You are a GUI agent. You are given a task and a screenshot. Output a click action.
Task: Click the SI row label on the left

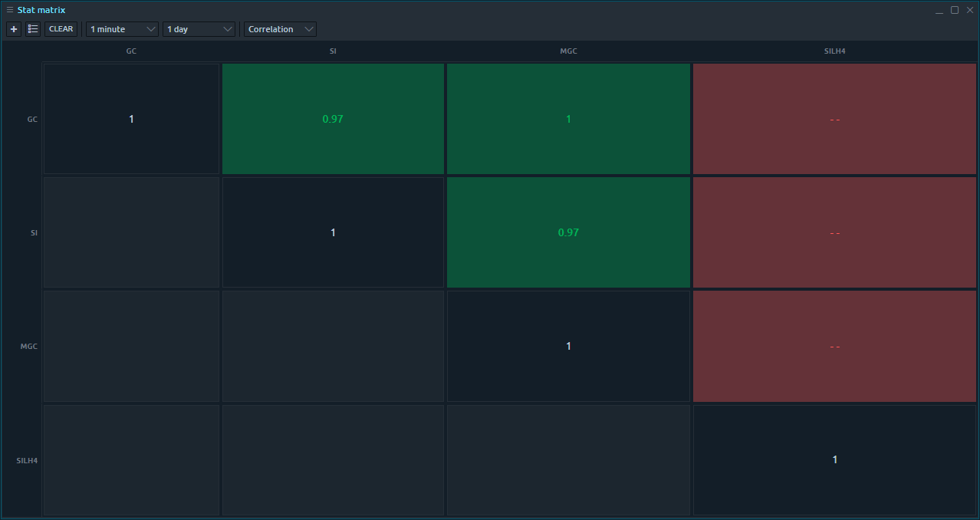coord(33,232)
